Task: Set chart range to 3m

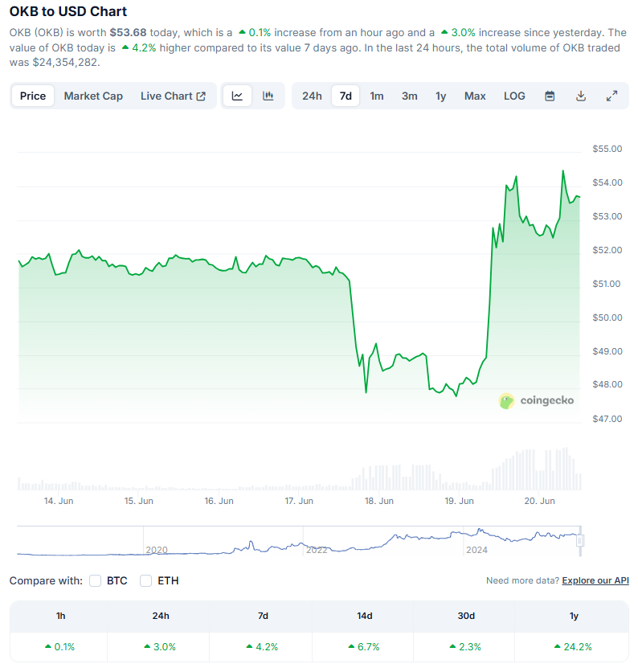Action: point(410,96)
